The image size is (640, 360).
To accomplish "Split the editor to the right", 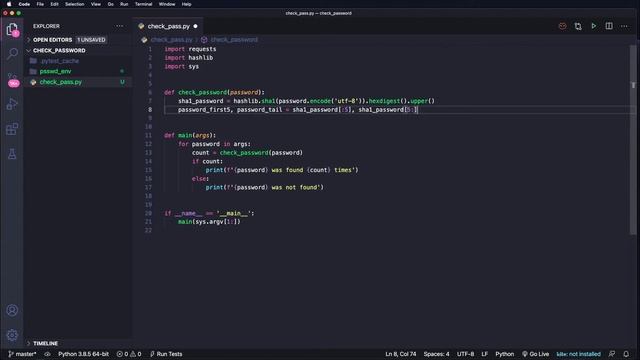I will pyautogui.click(x=609, y=26).
